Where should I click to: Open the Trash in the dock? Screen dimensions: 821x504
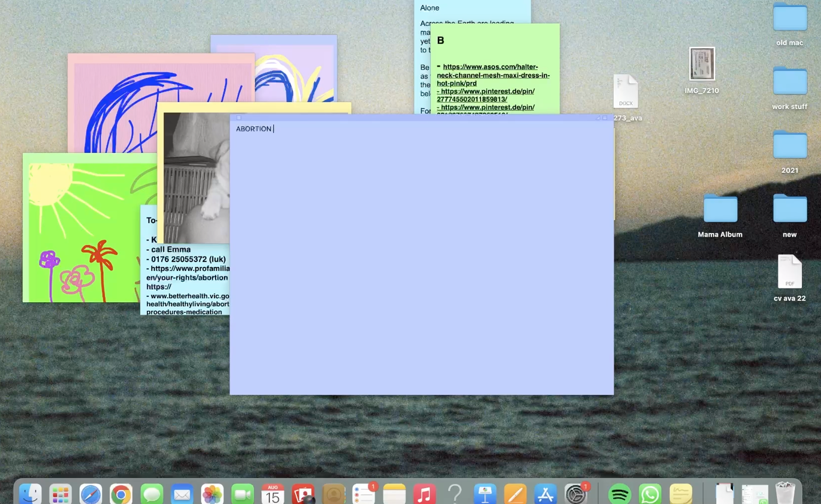tap(785, 493)
